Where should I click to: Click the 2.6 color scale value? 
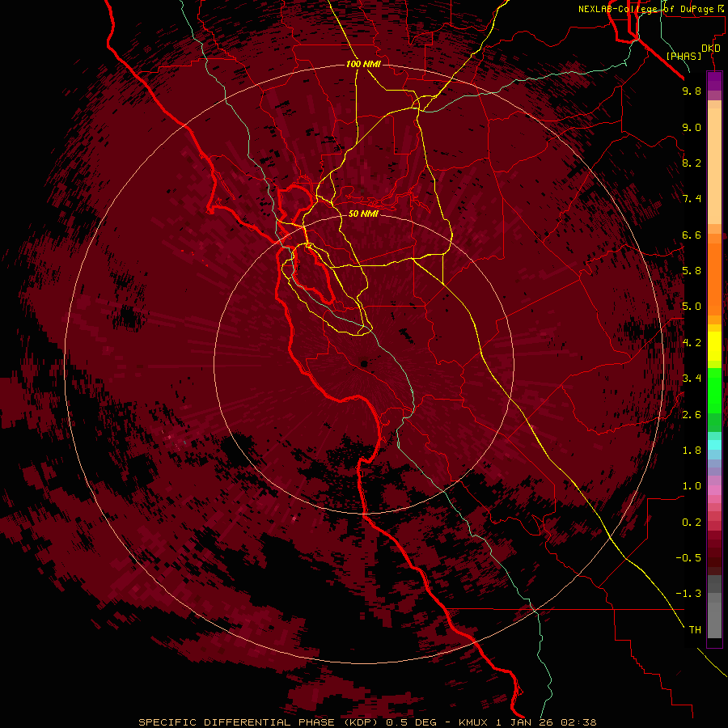pyautogui.click(x=692, y=415)
